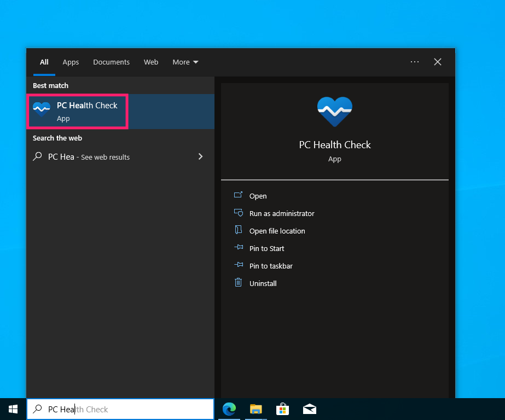
Task: Open File Explorer from the taskbar
Action: 256,409
